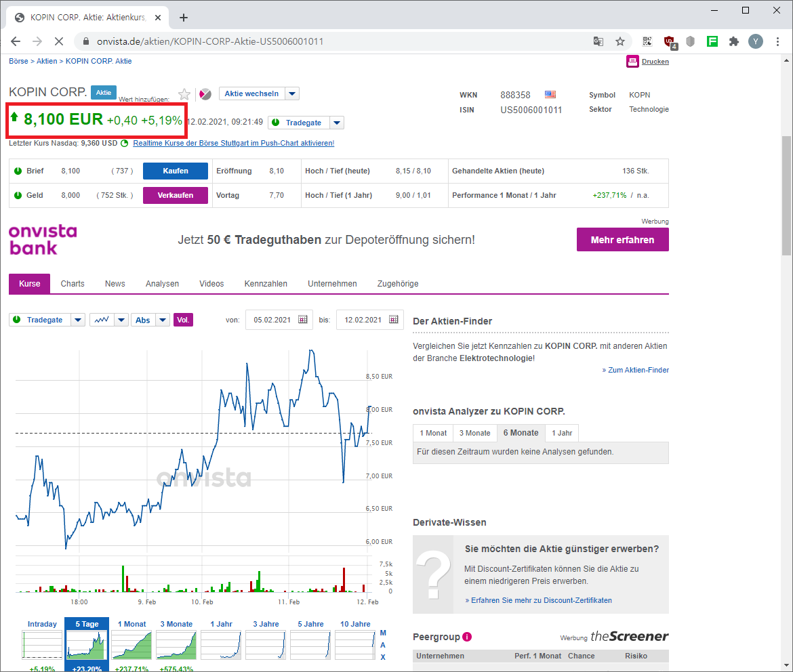Viewport: 793px width, 672px height.
Task: Select the 3 Monate analyzer tab
Action: [474, 433]
